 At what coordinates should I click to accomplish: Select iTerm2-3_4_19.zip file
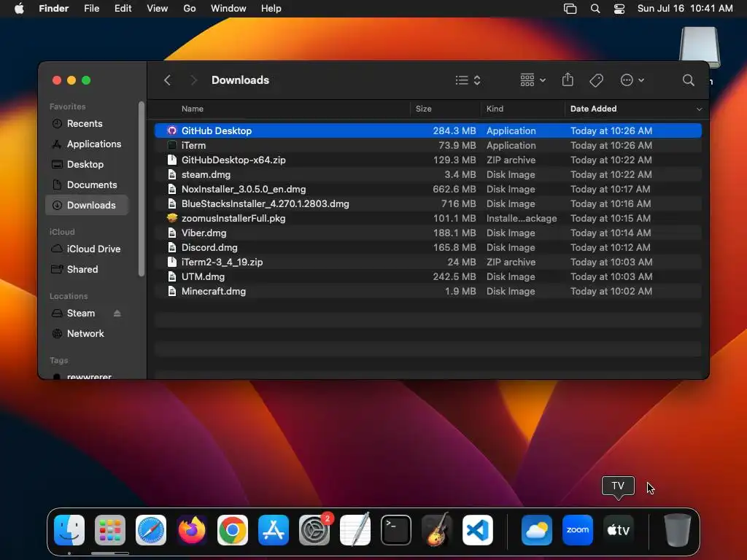point(427,262)
